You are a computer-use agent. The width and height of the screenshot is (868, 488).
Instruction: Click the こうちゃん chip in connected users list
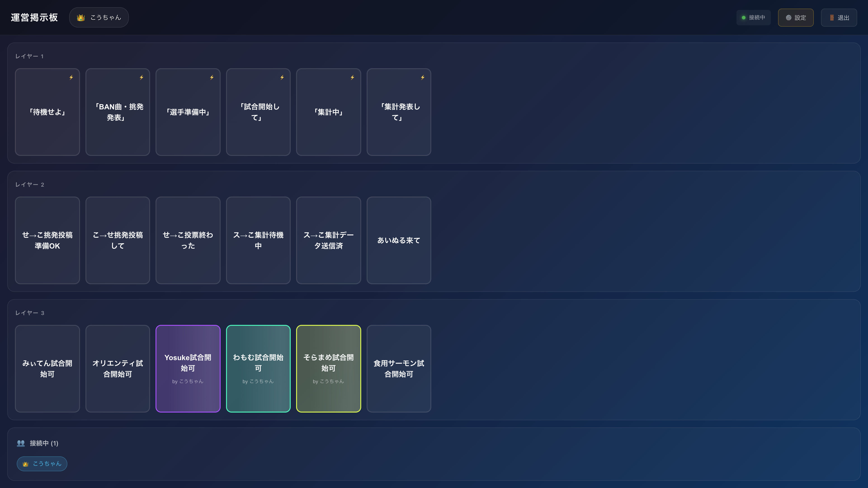click(42, 464)
